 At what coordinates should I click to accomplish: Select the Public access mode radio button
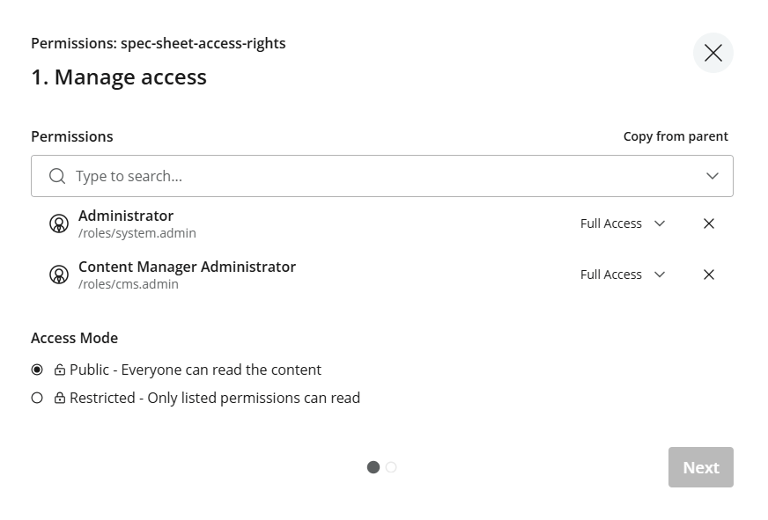coord(37,370)
